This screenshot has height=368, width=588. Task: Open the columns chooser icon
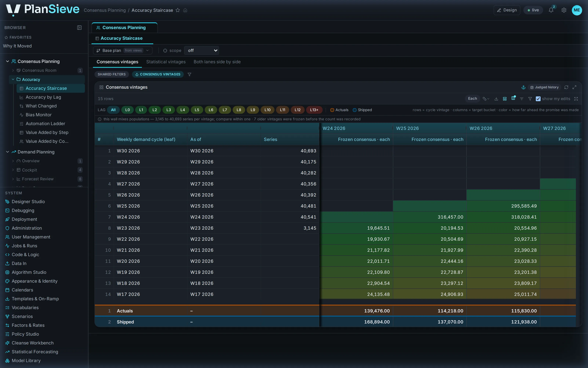[x=513, y=98]
